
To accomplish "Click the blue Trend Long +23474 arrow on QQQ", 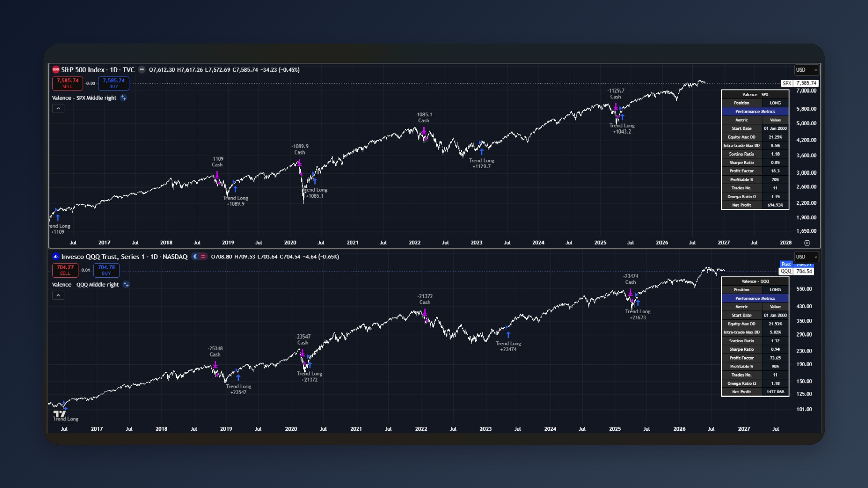I will (508, 335).
